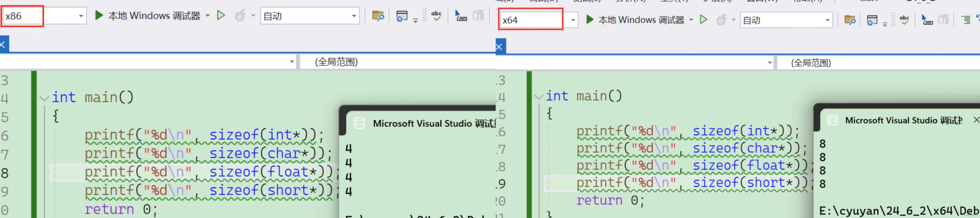Open the 自动 combo box in x64 window
The height and width of the screenshot is (218, 980).
point(786,20)
